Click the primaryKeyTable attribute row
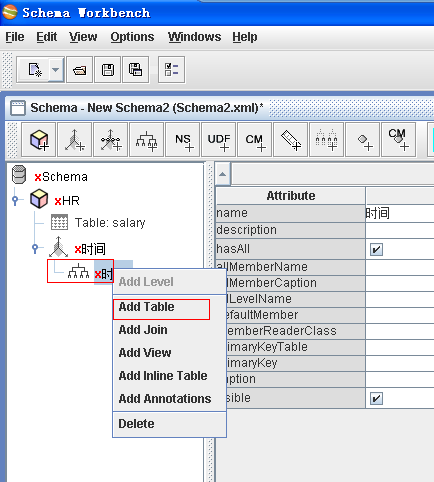Screen dimensions: 434x482 click(x=295, y=347)
